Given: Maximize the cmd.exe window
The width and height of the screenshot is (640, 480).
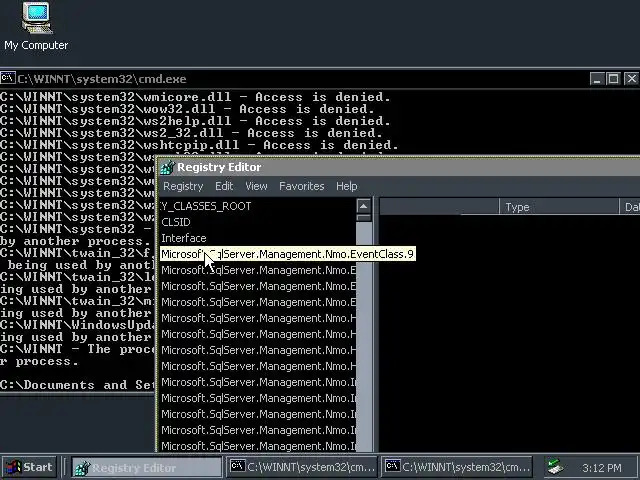Looking at the screenshot, I should pyautogui.click(x=613, y=78).
